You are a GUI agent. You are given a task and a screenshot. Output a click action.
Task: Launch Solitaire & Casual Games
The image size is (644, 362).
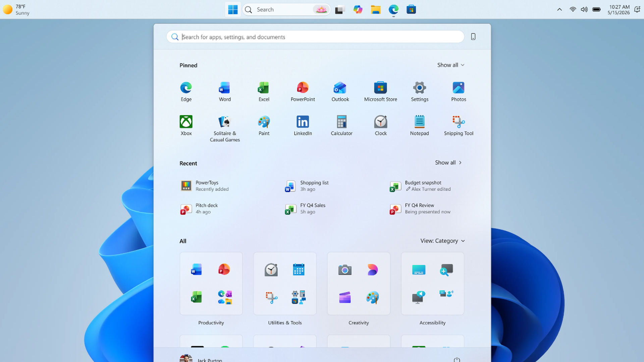[x=225, y=129]
